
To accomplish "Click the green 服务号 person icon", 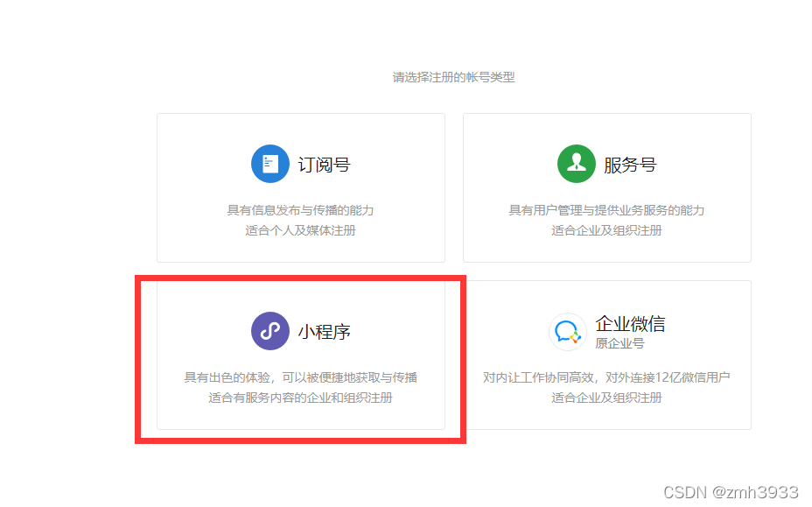I will (576, 164).
